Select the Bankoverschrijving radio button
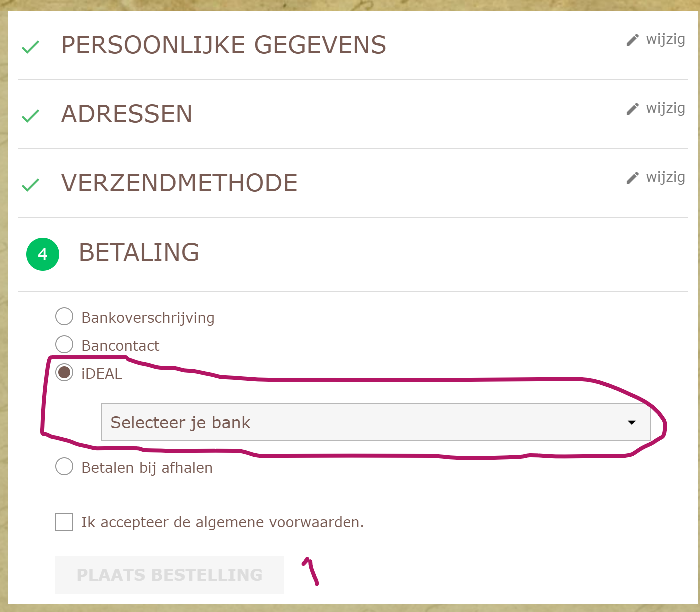 coord(64,316)
